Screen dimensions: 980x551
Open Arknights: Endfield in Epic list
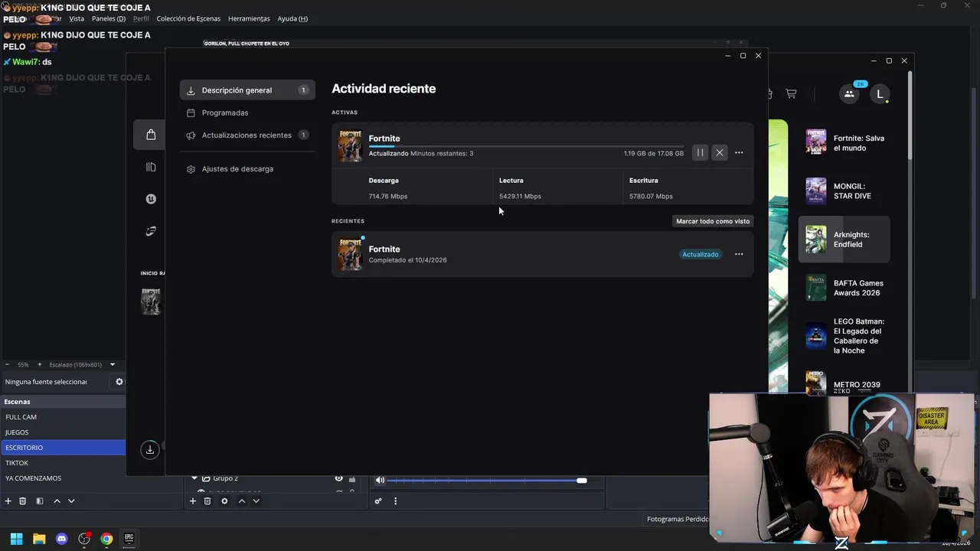pyautogui.click(x=844, y=240)
